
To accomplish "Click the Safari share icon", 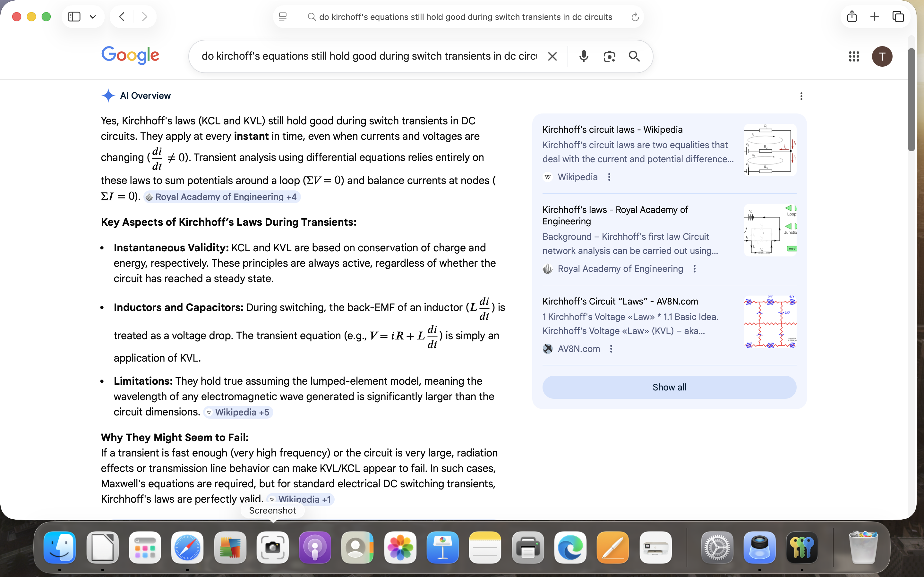I will (852, 17).
